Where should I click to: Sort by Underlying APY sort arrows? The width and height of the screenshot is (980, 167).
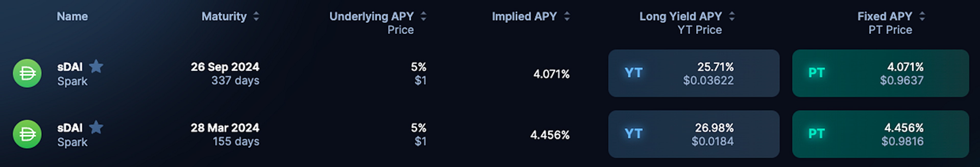pyautogui.click(x=423, y=16)
